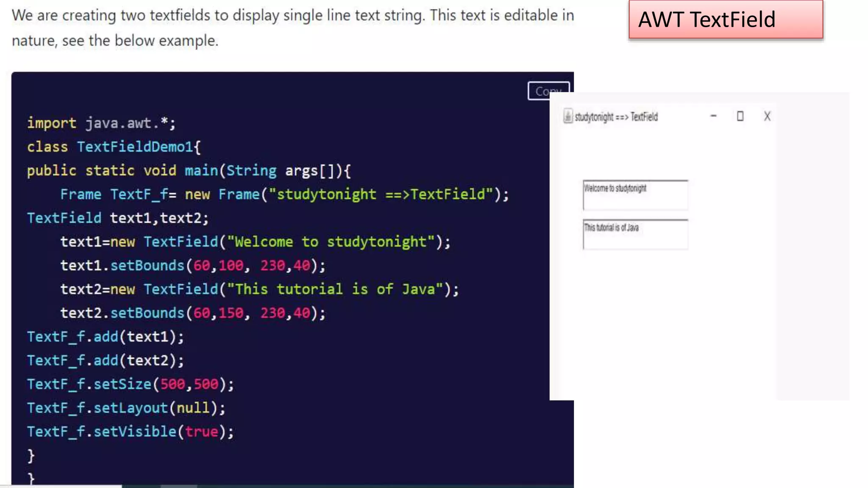Minimize the studytonight TextField window
The image size is (868, 488).
pos(713,116)
